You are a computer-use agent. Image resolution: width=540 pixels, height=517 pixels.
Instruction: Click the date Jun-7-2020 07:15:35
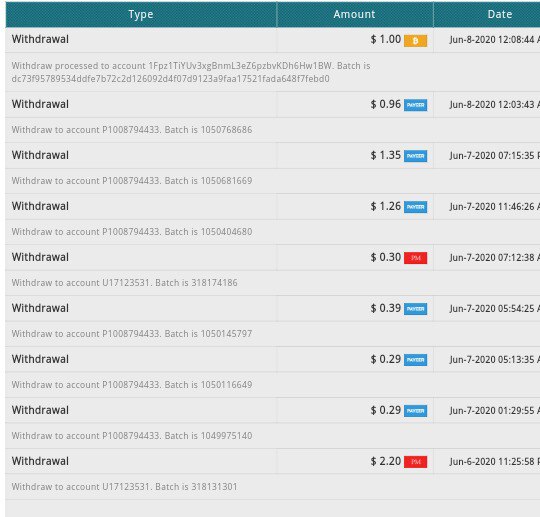point(495,155)
